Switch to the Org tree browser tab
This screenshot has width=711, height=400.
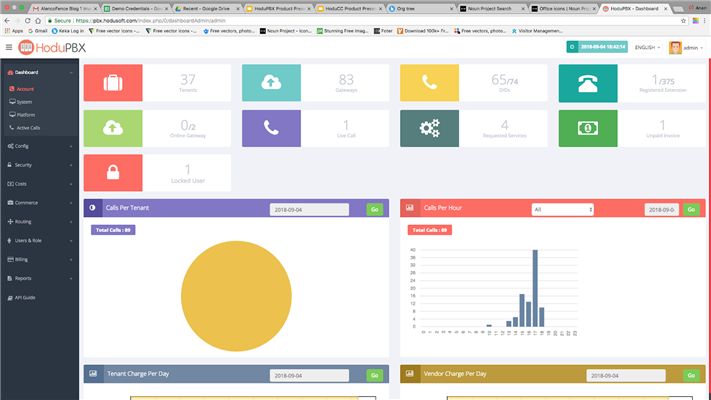tap(421, 9)
